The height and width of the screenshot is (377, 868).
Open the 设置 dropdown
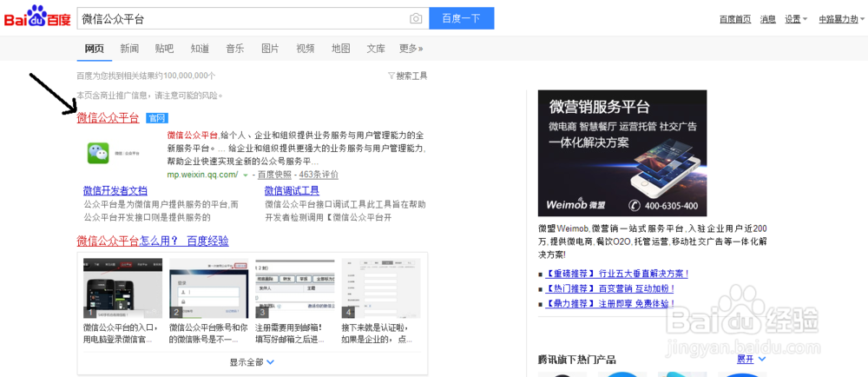click(x=796, y=19)
